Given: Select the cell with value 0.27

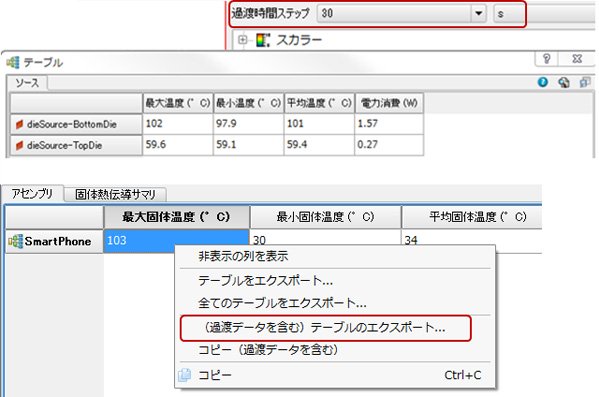Looking at the screenshot, I should point(389,145).
